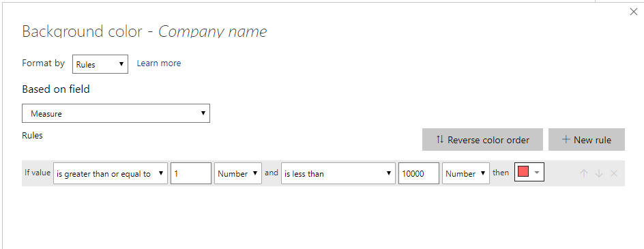Screen dimensions: 644x249
Task: Click the swap arrows icon for reversing colors
Action: click(440, 140)
